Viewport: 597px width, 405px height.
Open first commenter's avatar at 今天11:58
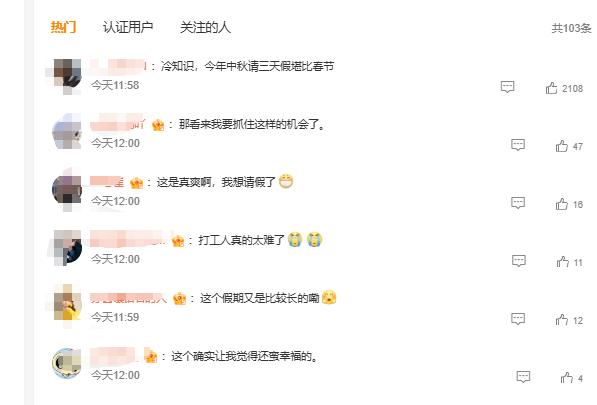67,73
